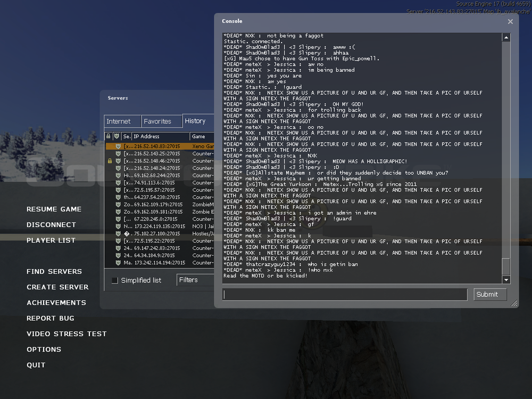Sort servers by VAC shield column
Image resolution: width=532 pixels, height=399 pixels.
(x=117, y=136)
